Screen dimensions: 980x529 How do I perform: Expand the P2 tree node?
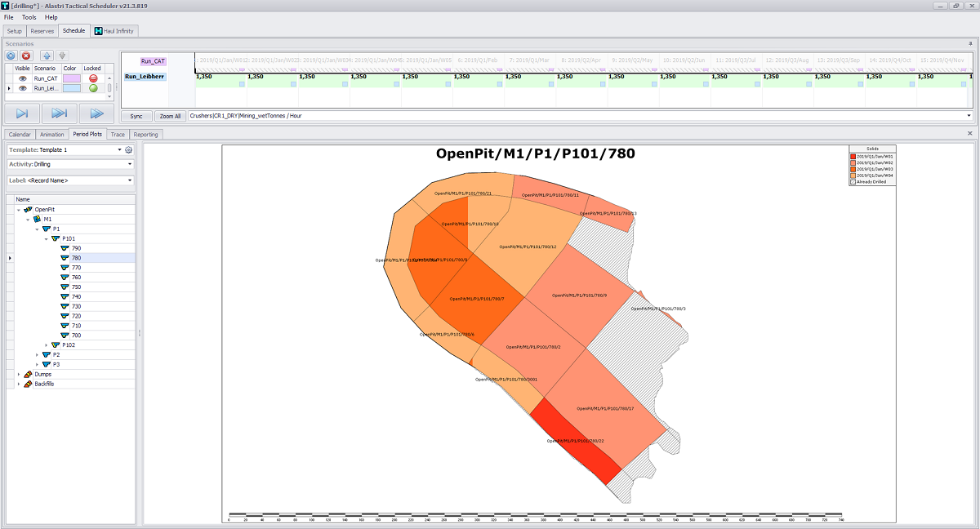[x=37, y=355]
